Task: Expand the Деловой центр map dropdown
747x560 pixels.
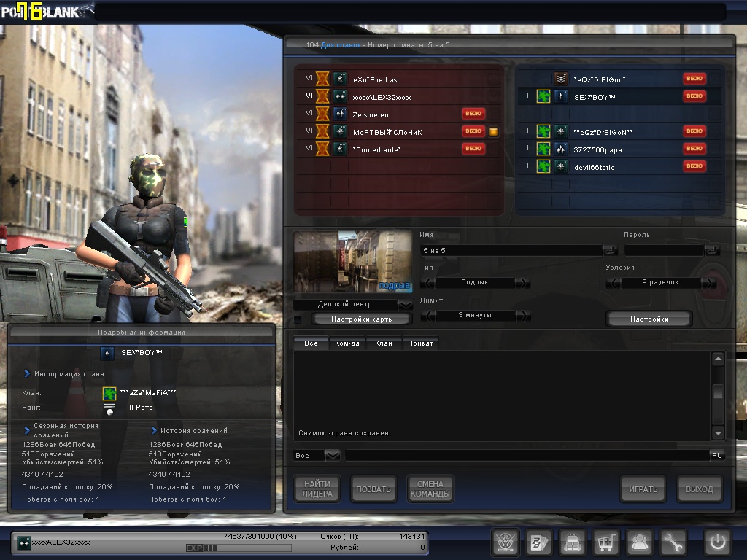Action: (406, 304)
